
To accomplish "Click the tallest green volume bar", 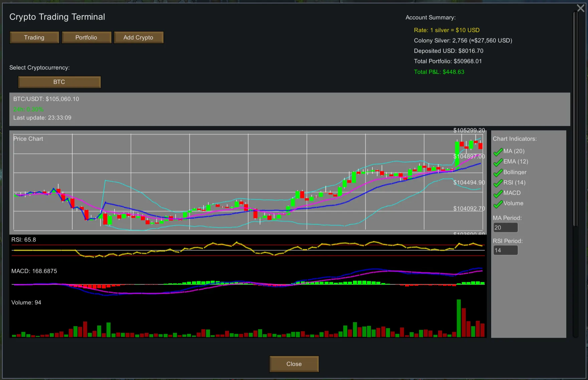I will pyautogui.click(x=459, y=318).
